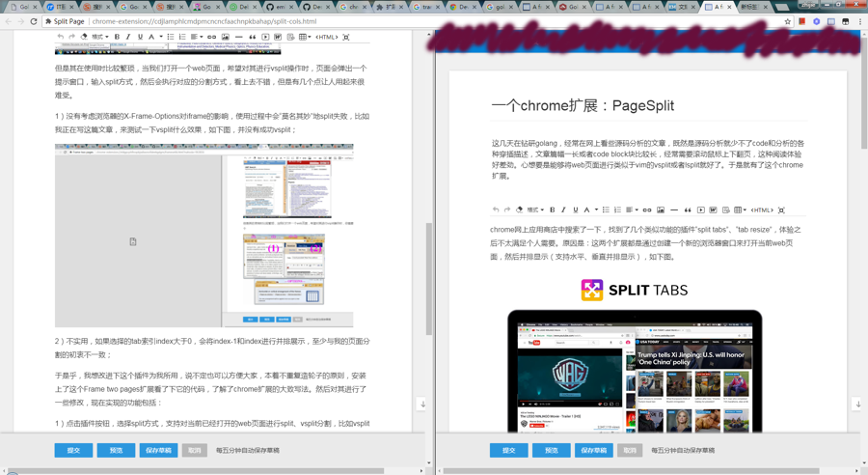Screen dimensions: 868x475
Task: Insert hyperlink in left pane editor
Action: tap(211, 37)
